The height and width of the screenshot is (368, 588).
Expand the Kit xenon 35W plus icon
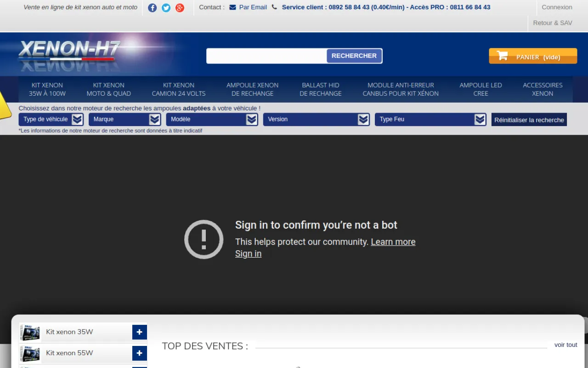140,332
